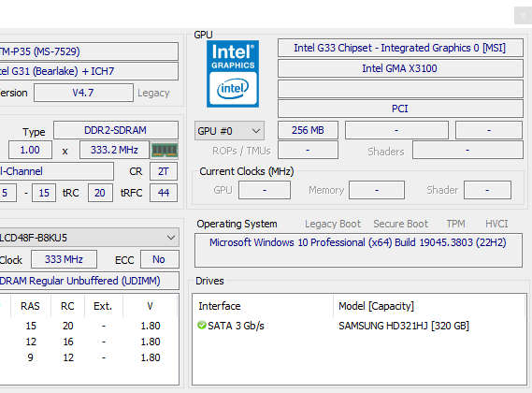Click the Memory current clock field
Viewport: 532px width, 393px height.
(x=377, y=190)
